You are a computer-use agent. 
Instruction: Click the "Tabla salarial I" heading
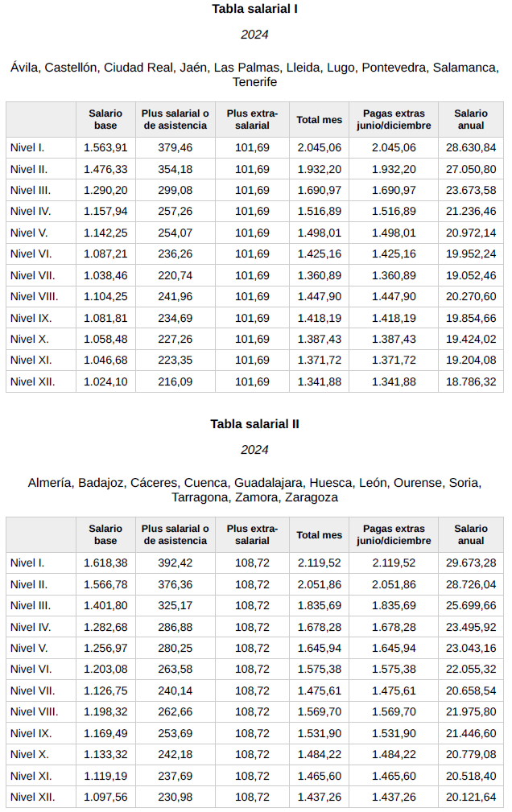254,9
